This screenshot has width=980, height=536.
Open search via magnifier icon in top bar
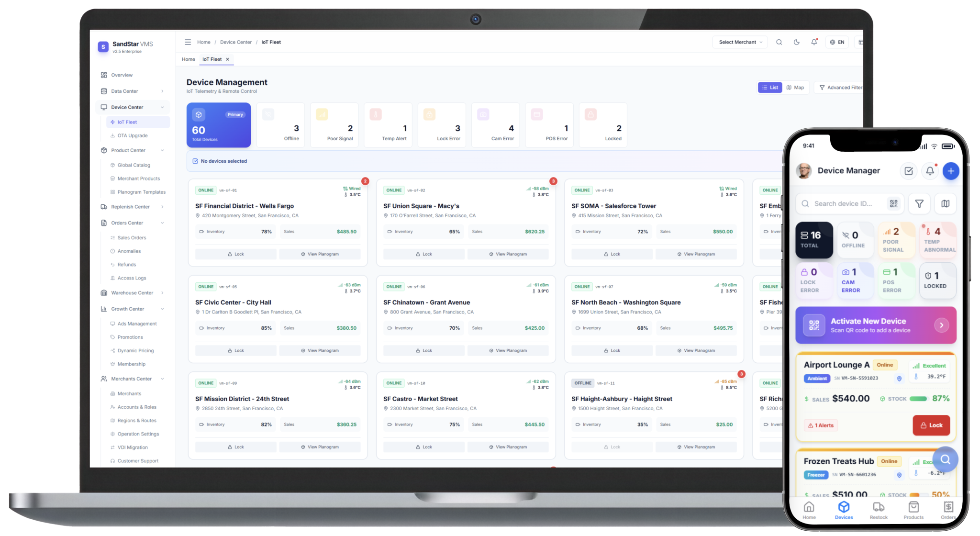click(779, 42)
